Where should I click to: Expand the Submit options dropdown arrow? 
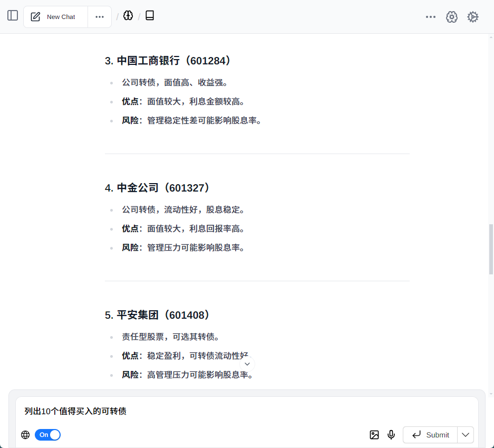466,435
